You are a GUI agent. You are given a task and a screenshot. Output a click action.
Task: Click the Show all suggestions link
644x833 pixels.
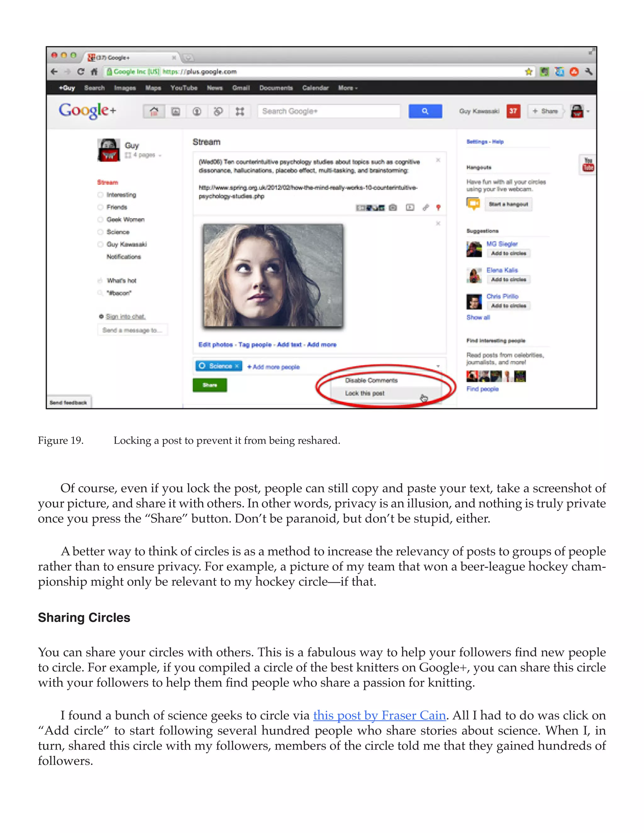pyautogui.click(x=478, y=317)
